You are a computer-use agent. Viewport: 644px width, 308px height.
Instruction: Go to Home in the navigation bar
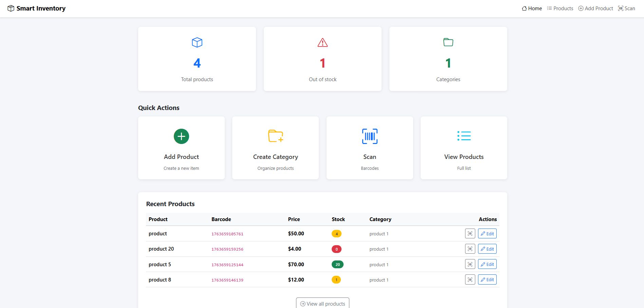[x=532, y=8]
